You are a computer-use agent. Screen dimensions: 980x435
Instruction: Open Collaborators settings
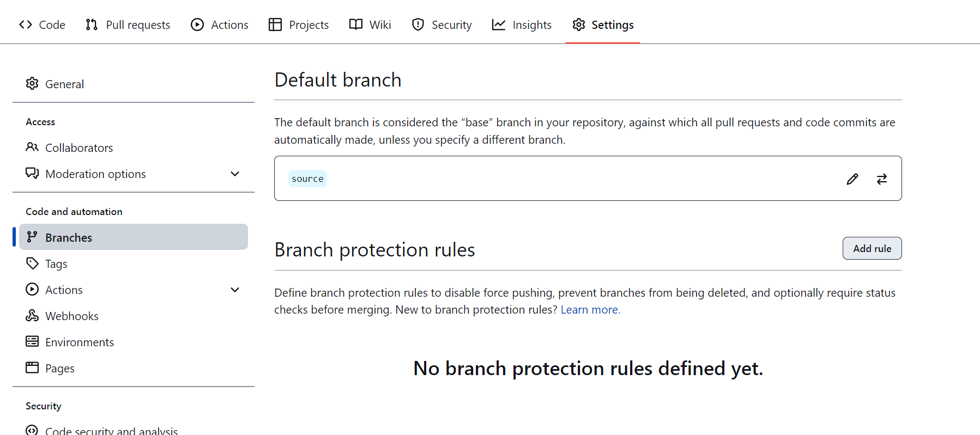click(x=134, y=148)
